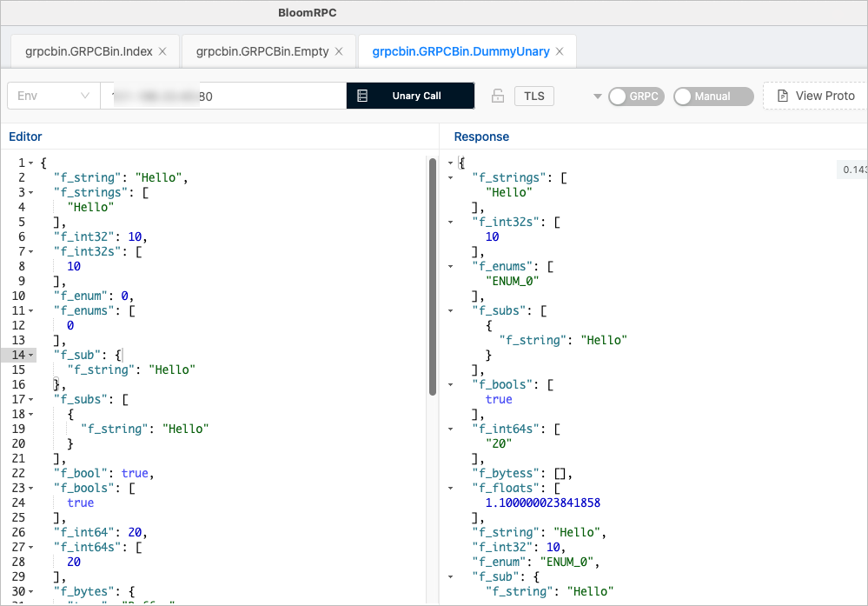Close the grpcbin.GRPCBin.Empty tab
Image resolution: width=868 pixels, height=606 pixels.
tap(339, 51)
